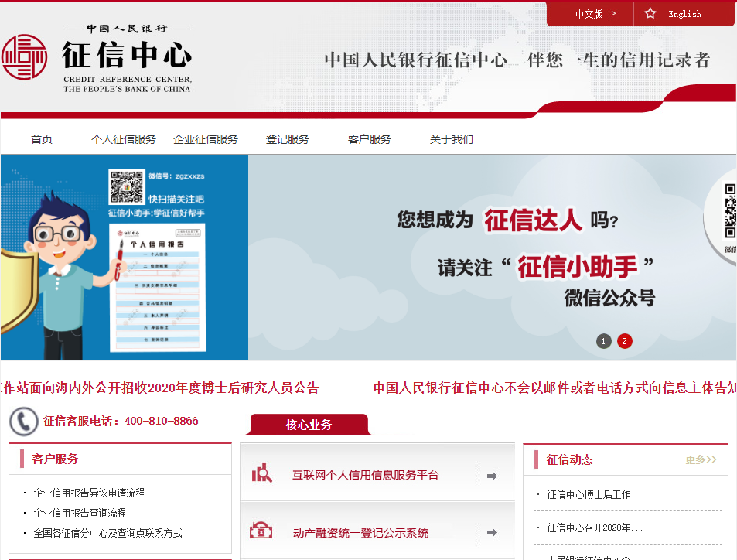This screenshot has height=560, width=737.
Task: Go to 首页 in navigation bar
Action: click(42, 139)
